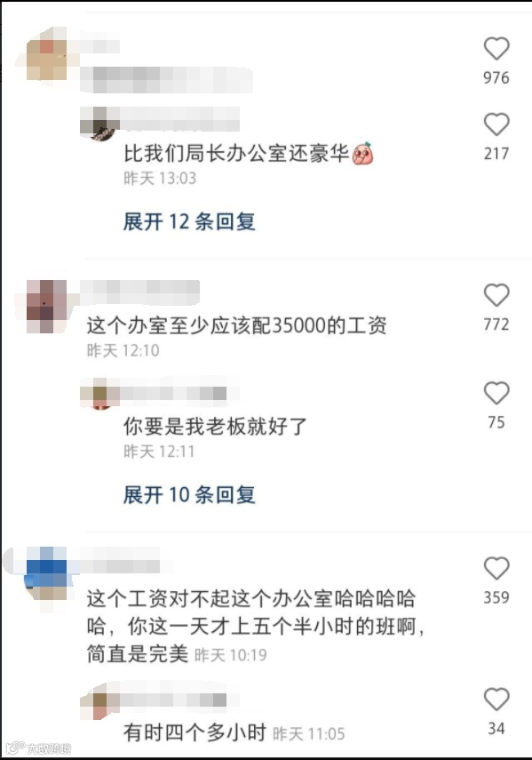The width and height of the screenshot is (532, 760).
Task: Open top commenter's blurred avatar
Action: click(x=46, y=60)
